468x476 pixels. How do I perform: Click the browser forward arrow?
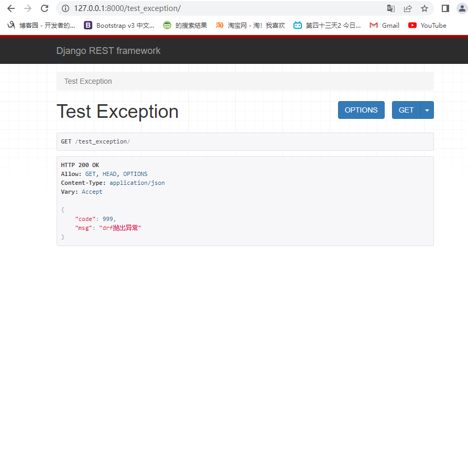[x=28, y=8]
